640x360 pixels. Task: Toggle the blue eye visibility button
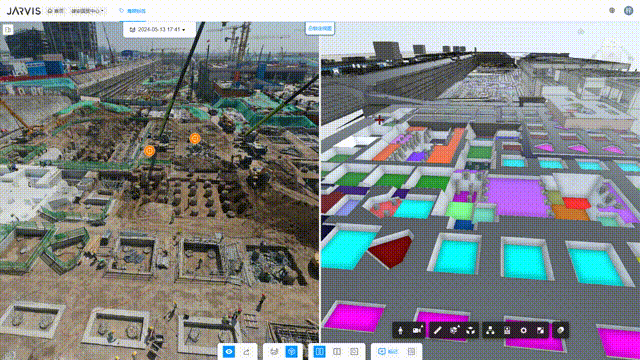pos(229,352)
